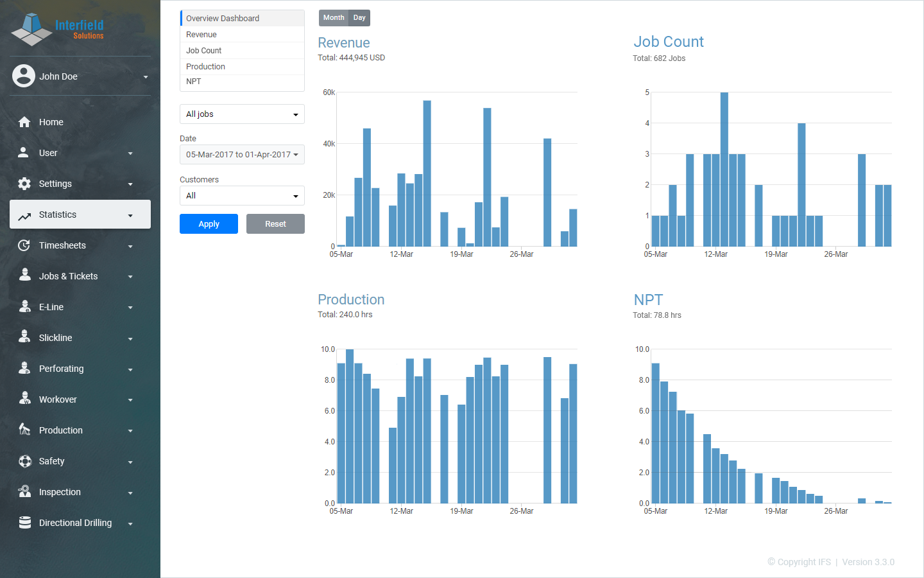This screenshot has height=578, width=924.
Task: Expand the Safety menu arrow
Action: coord(130,462)
